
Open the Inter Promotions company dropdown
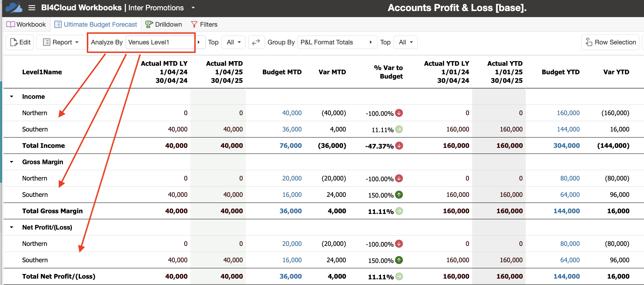tap(193, 8)
